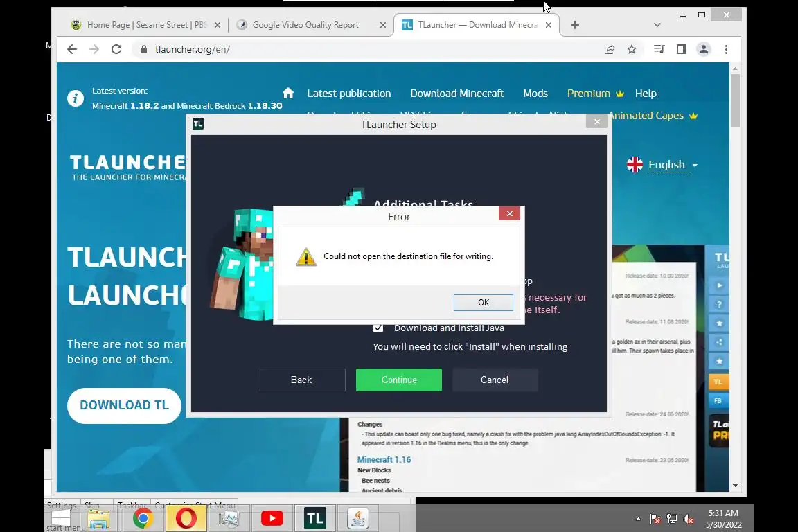Close the TLauncher browser tab

pyautogui.click(x=548, y=25)
